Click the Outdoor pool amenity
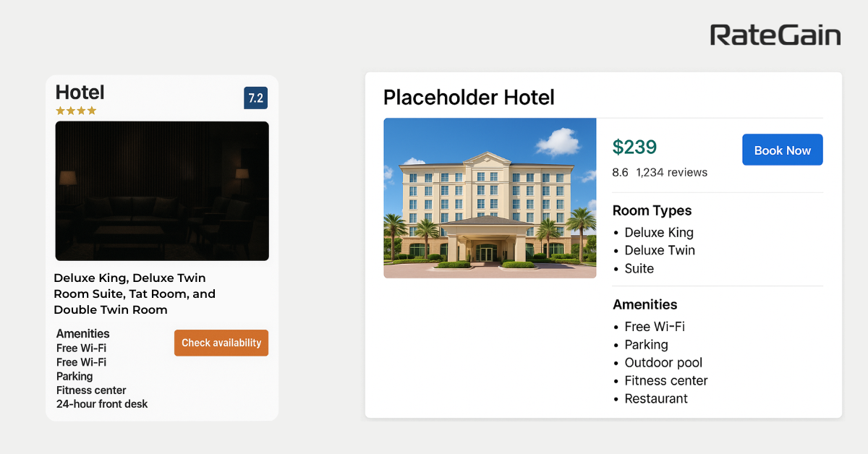The width and height of the screenshot is (868, 454). [x=663, y=362]
